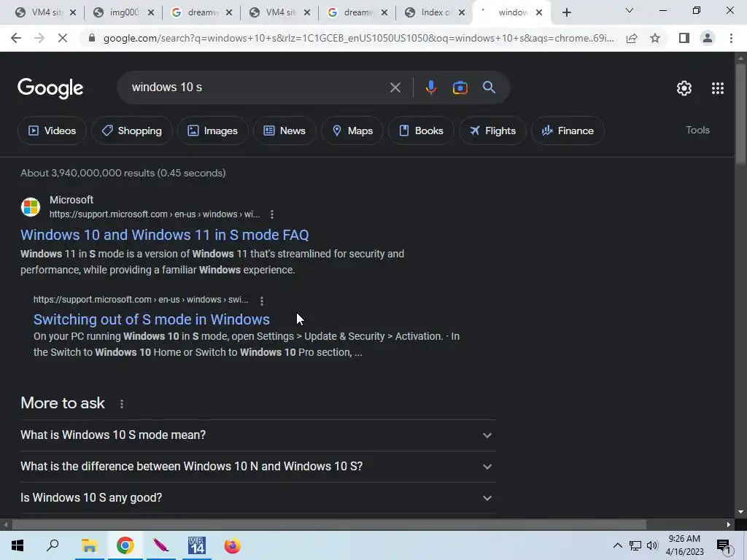747x560 pixels.
Task: Switch to the img000 browser tab
Action: [124, 12]
